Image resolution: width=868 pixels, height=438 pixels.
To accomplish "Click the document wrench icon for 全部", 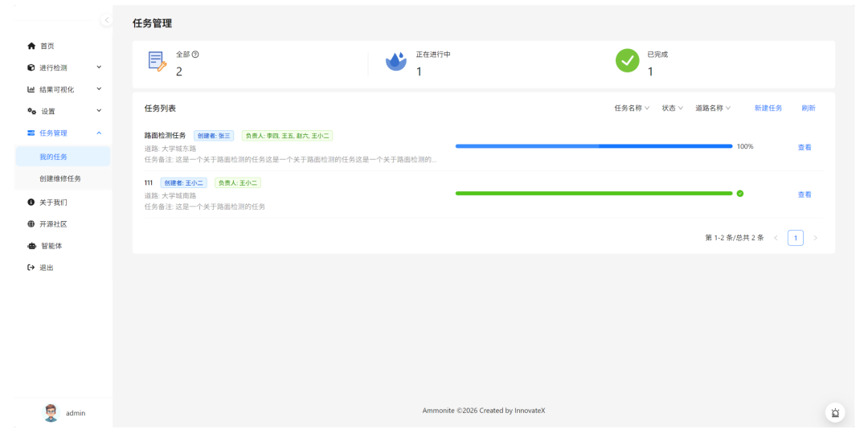I will tap(158, 61).
